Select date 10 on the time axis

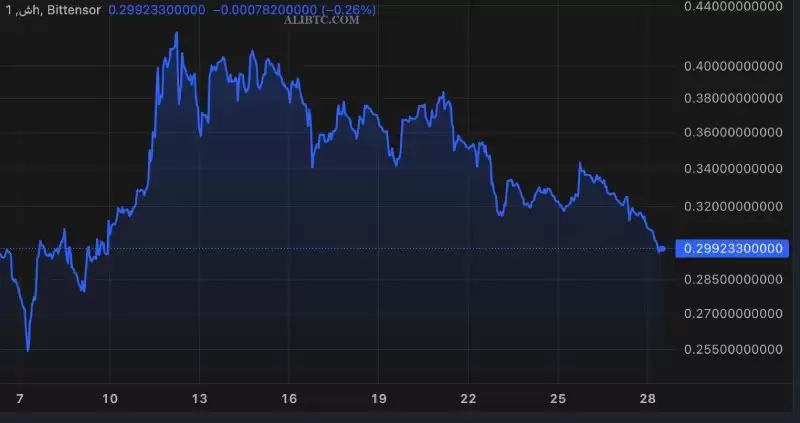tap(110, 399)
